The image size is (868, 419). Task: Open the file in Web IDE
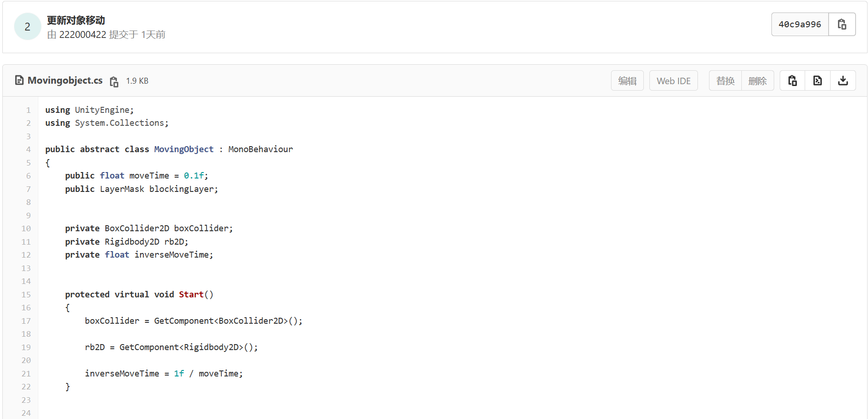coord(673,81)
